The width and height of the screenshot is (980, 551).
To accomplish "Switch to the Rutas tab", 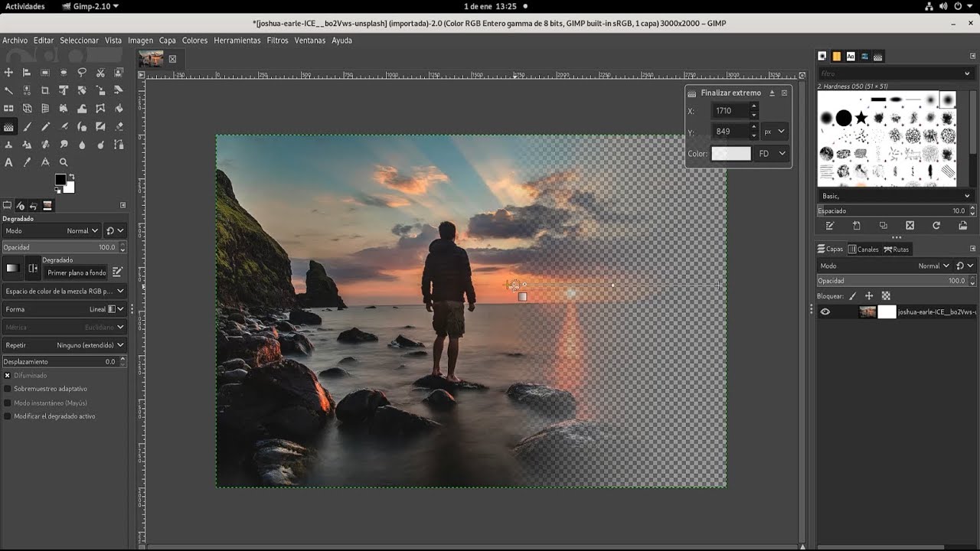I will point(897,249).
